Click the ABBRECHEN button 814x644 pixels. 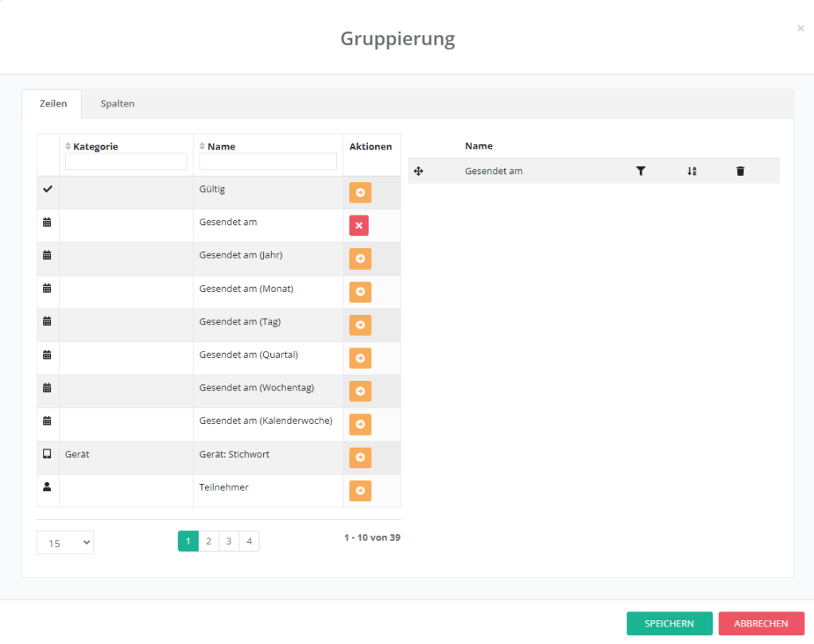(761, 624)
